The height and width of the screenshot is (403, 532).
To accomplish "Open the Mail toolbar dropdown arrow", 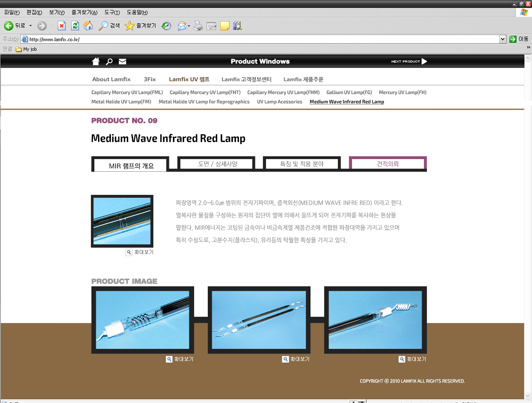I will [x=189, y=26].
